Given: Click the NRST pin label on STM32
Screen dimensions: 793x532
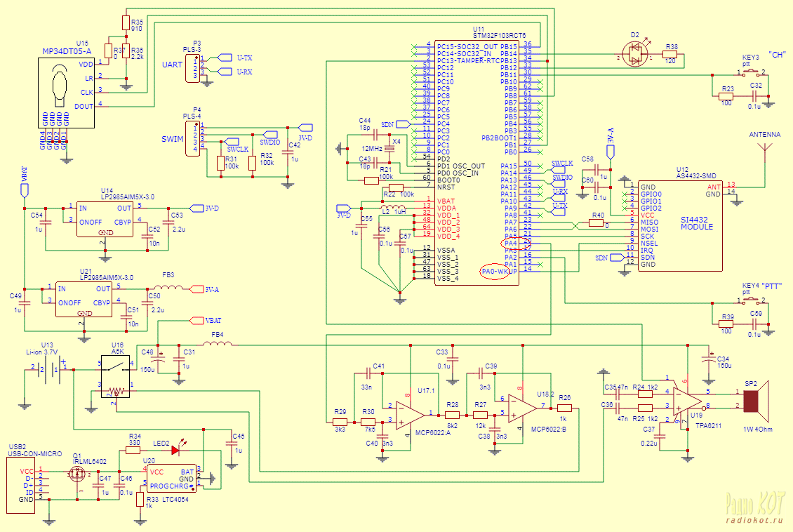Looking at the screenshot, I should [446, 187].
